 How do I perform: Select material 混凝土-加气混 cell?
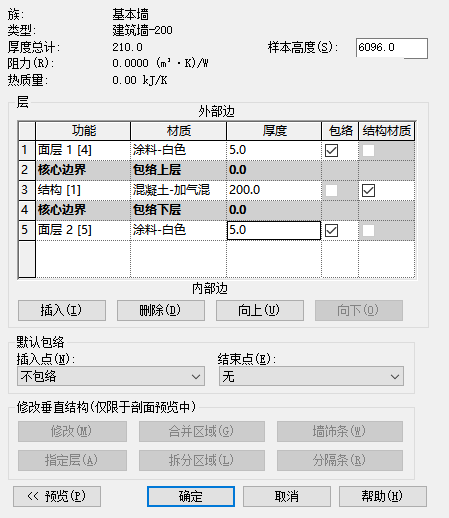(178, 190)
